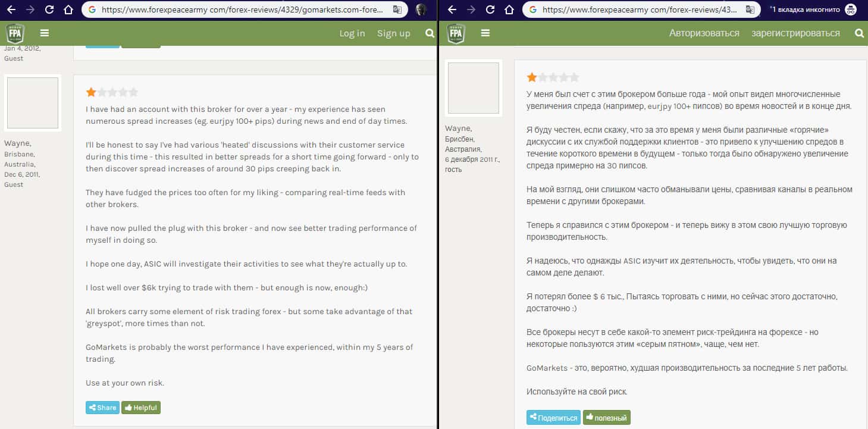Click the paragraph starting 'У меня был счет'
Screen dimensions: 868x429
689,100
